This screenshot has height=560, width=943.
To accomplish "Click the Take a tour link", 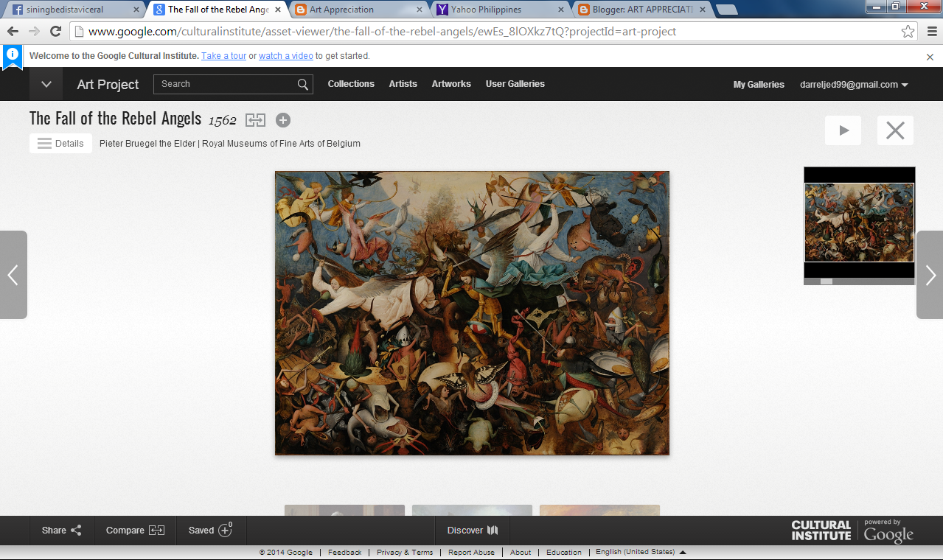I will (224, 56).
